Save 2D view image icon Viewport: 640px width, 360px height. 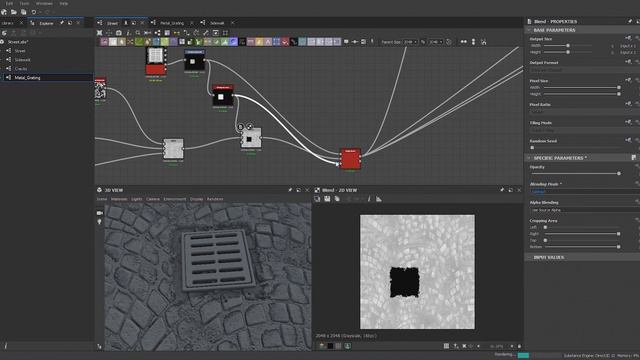(x=327, y=199)
